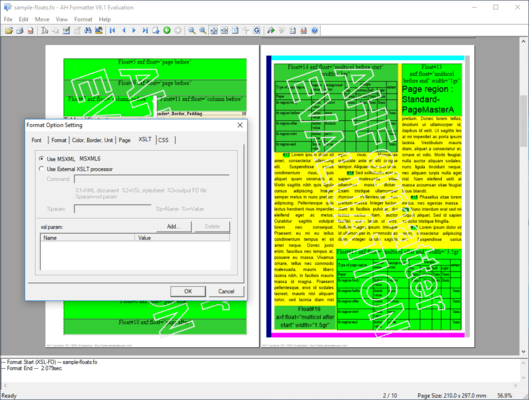The image size is (529, 400).
Task: Open the Format menu
Action: pyautogui.click(x=83, y=19)
